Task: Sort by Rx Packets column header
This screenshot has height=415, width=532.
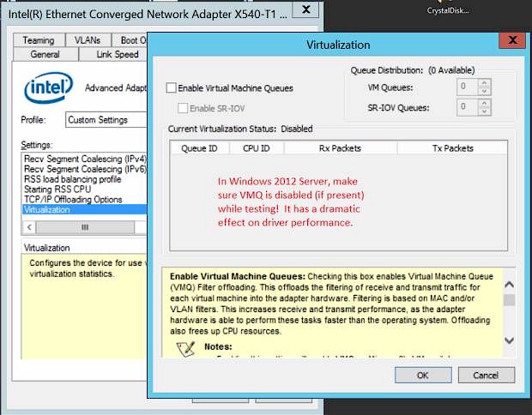Action: click(341, 148)
